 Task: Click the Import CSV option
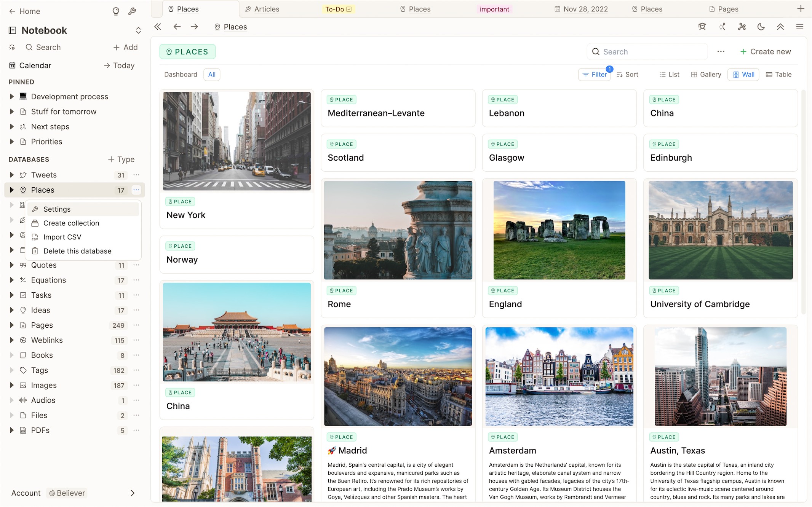coord(62,237)
